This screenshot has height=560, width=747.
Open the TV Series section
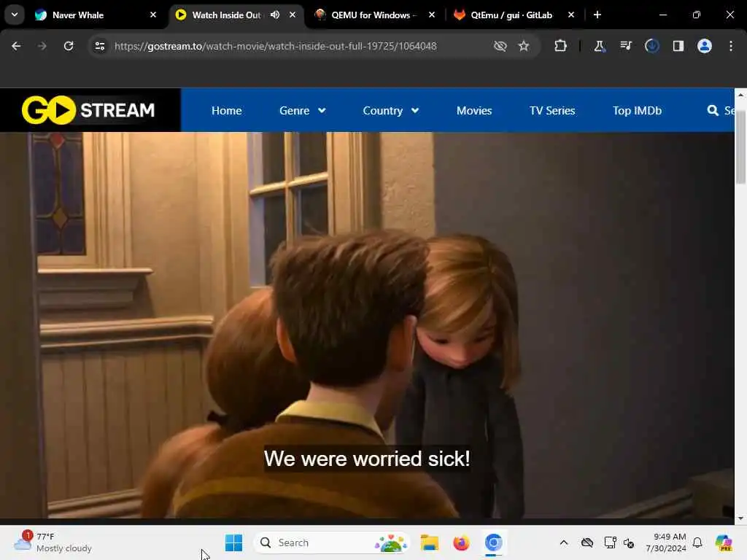click(x=552, y=111)
